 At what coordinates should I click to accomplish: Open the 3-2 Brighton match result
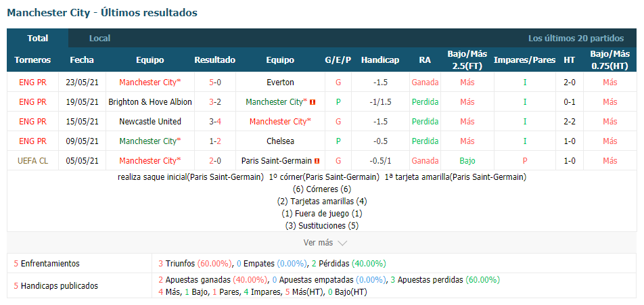point(215,102)
